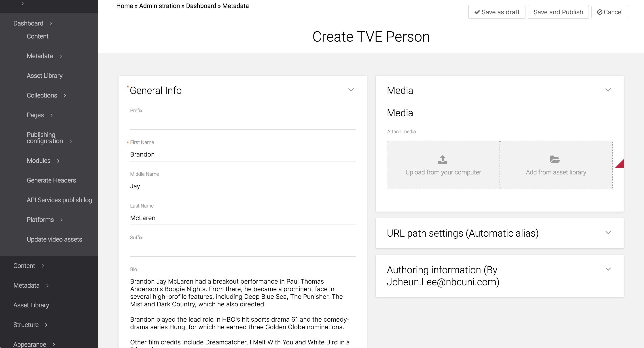The height and width of the screenshot is (348, 644).
Task: Collapse the Media panel chevron
Action: [x=608, y=90]
